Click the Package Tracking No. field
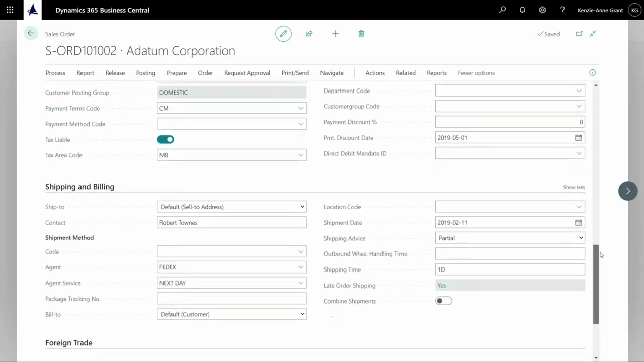The image size is (644, 362). pos(231,299)
